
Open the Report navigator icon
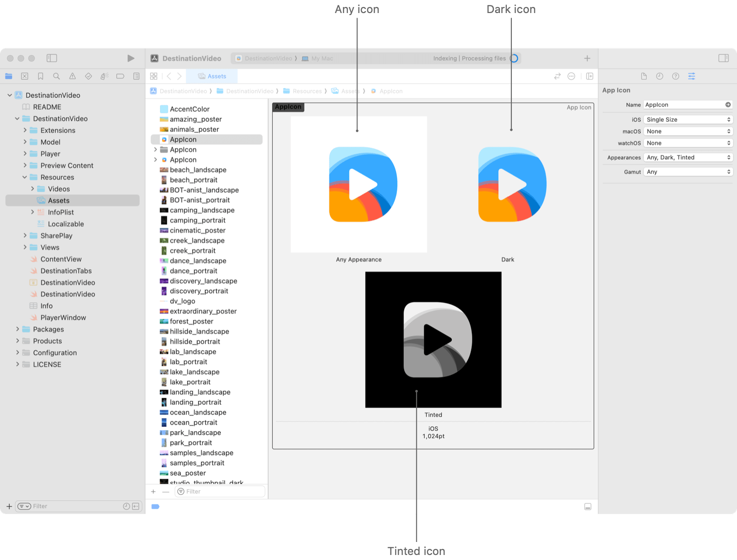(x=136, y=76)
